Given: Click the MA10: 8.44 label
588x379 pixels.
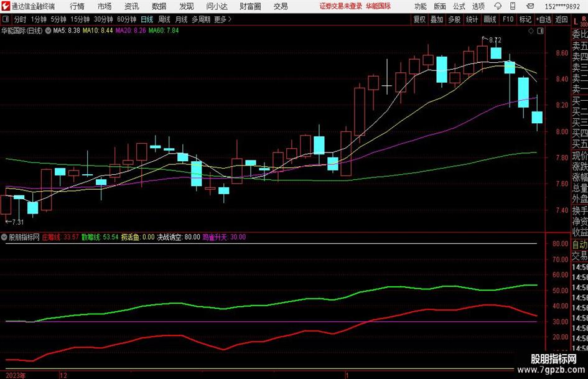Looking at the screenshot, I should click(98, 30).
